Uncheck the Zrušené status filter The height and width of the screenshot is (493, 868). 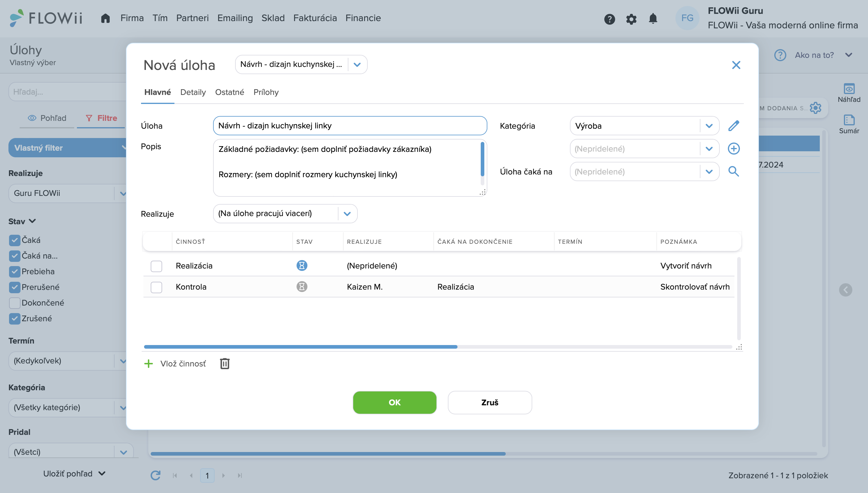point(14,318)
